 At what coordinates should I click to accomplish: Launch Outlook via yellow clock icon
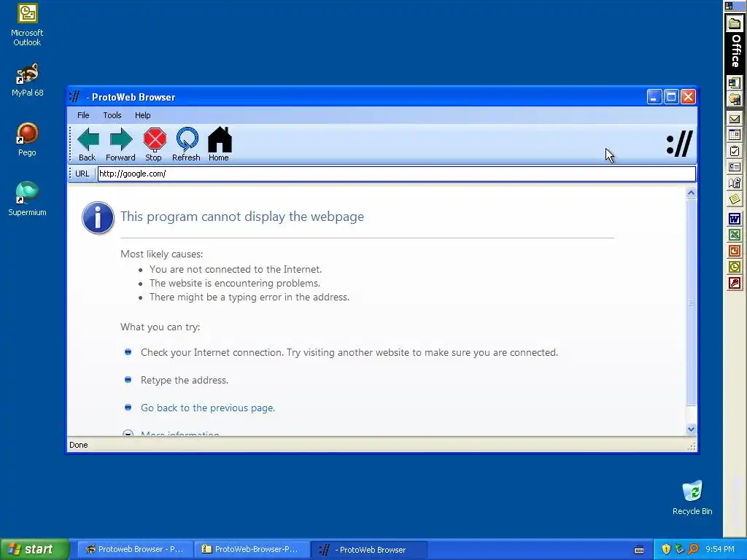pos(734,267)
